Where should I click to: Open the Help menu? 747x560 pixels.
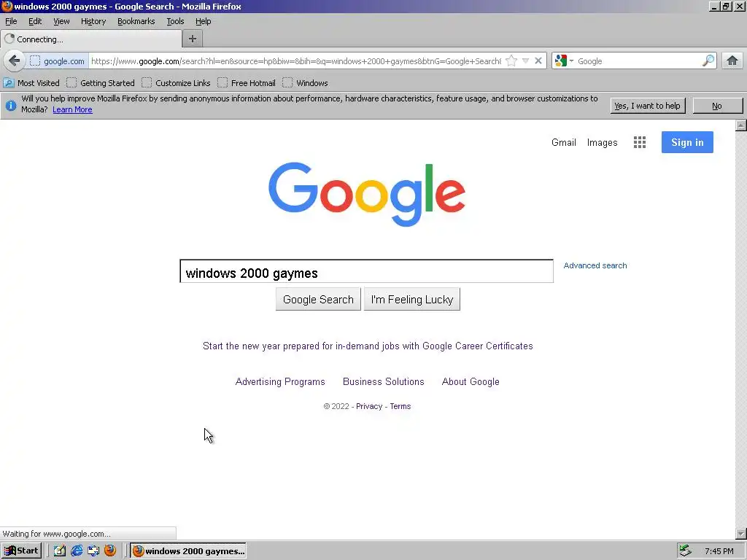[203, 21]
